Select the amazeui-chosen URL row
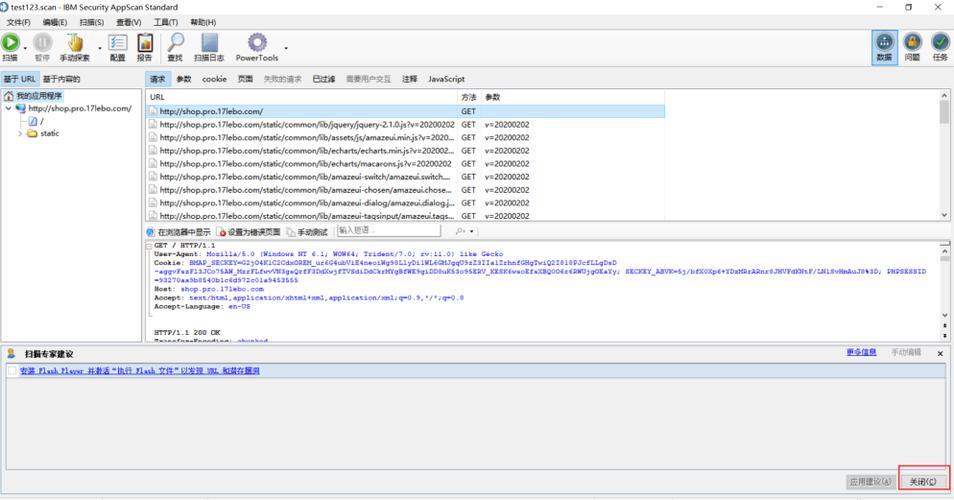Viewport: 954px width, 500px height. click(405, 190)
